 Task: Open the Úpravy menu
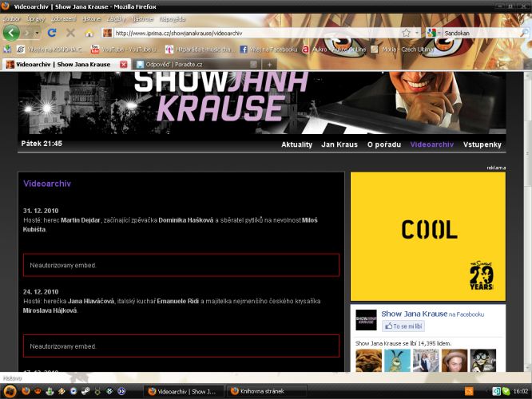(x=36, y=19)
